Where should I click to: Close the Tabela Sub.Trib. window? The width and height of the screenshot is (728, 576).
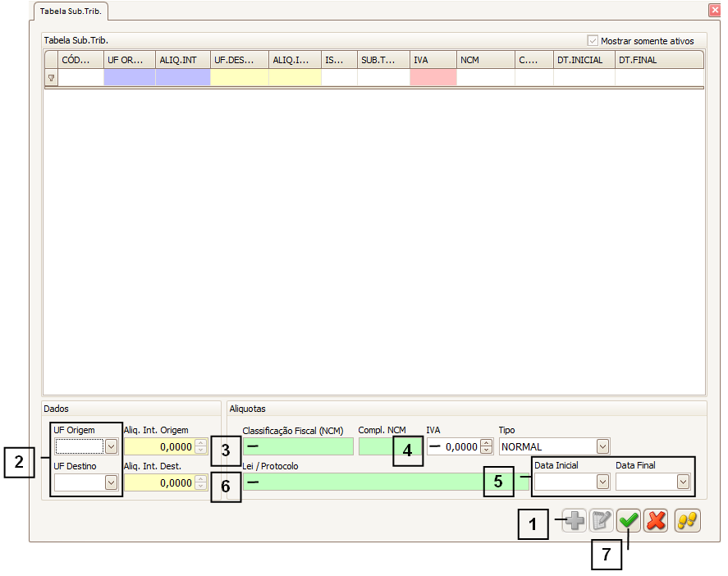(714, 11)
